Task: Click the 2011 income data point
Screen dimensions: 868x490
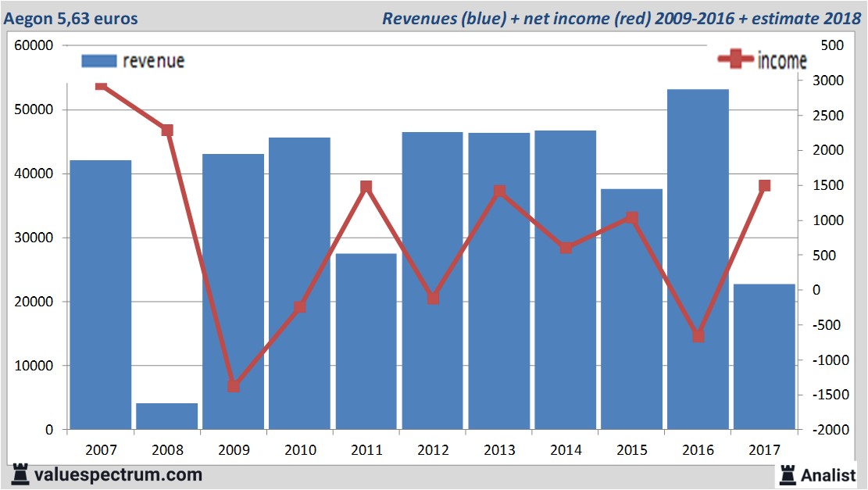Action: click(366, 187)
